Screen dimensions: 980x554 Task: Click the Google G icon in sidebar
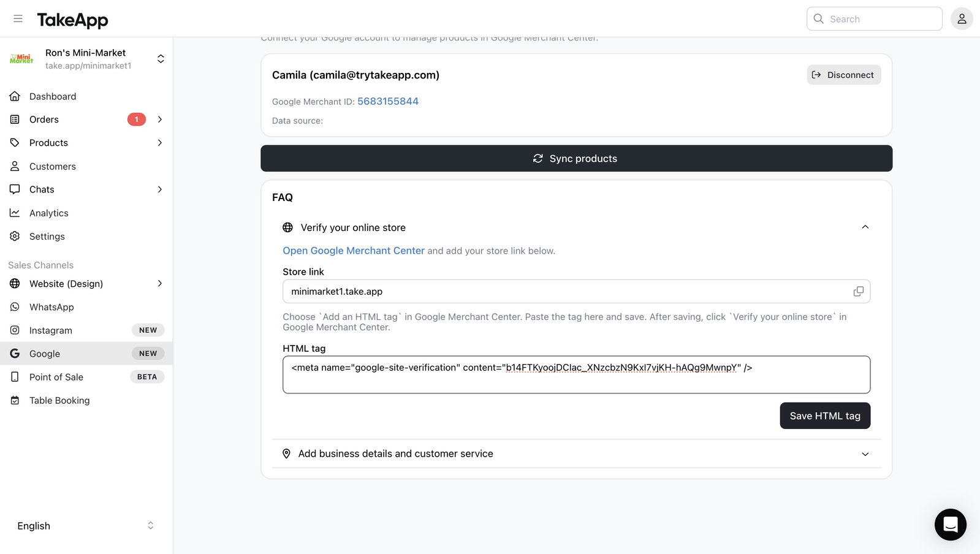pyautogui.click(x=15, y=354)
